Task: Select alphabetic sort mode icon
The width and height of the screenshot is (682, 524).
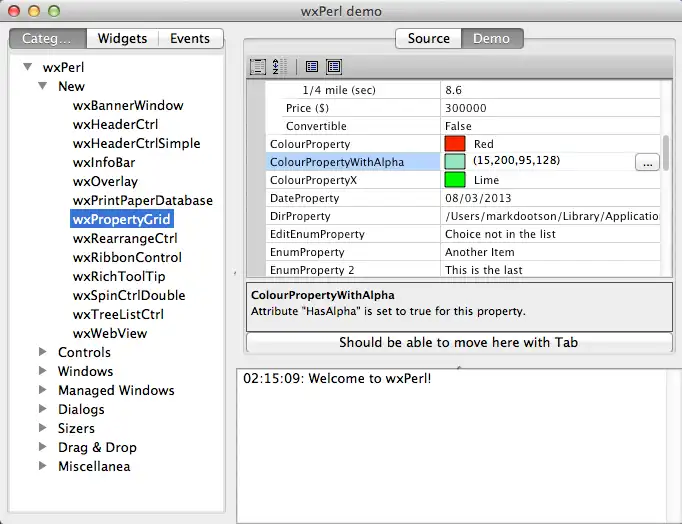Action: click(279, 67)
